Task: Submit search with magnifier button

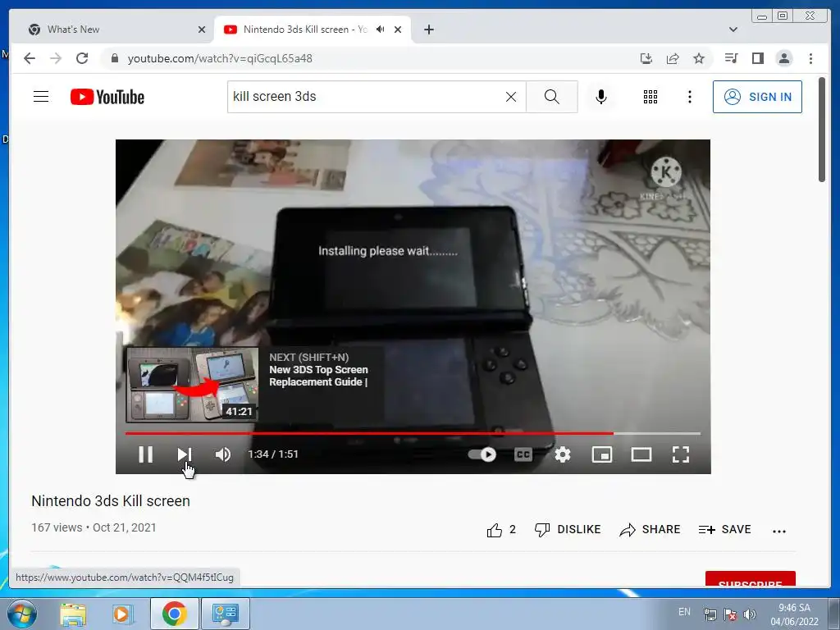Action: click(552, 97)
